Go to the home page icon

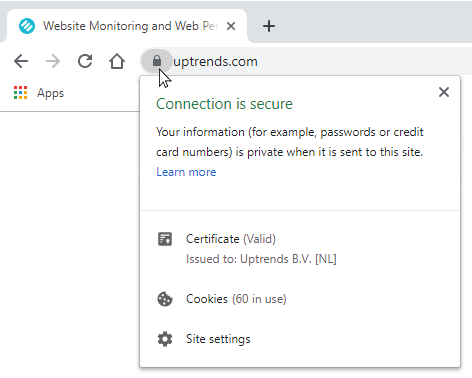(117, 61)
